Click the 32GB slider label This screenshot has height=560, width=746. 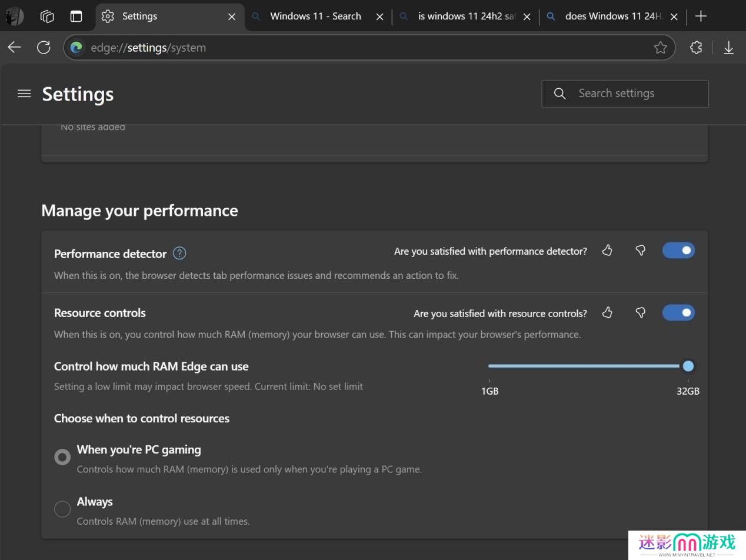[688, 391]
